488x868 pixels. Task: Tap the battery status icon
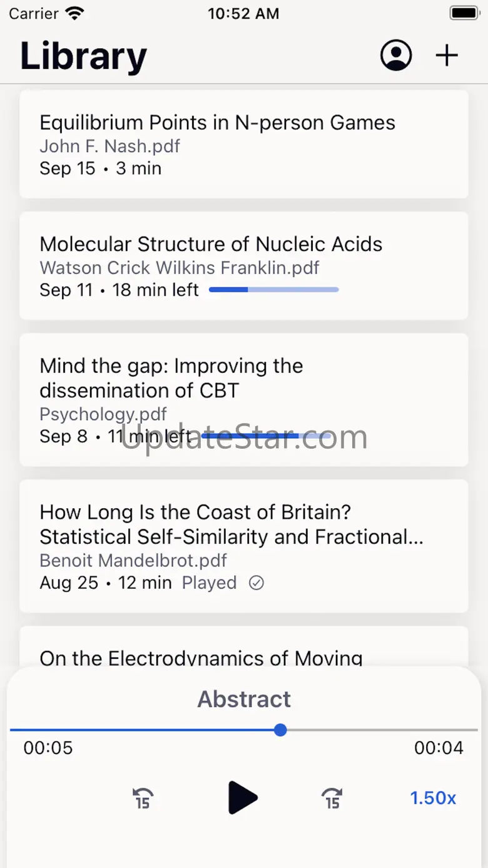click(464, 13)
